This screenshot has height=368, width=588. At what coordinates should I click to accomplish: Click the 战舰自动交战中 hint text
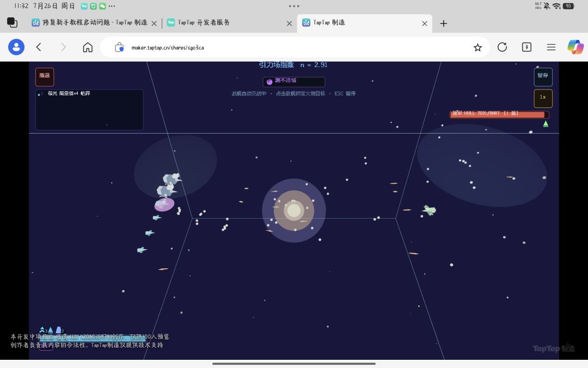tap(249, 94)
